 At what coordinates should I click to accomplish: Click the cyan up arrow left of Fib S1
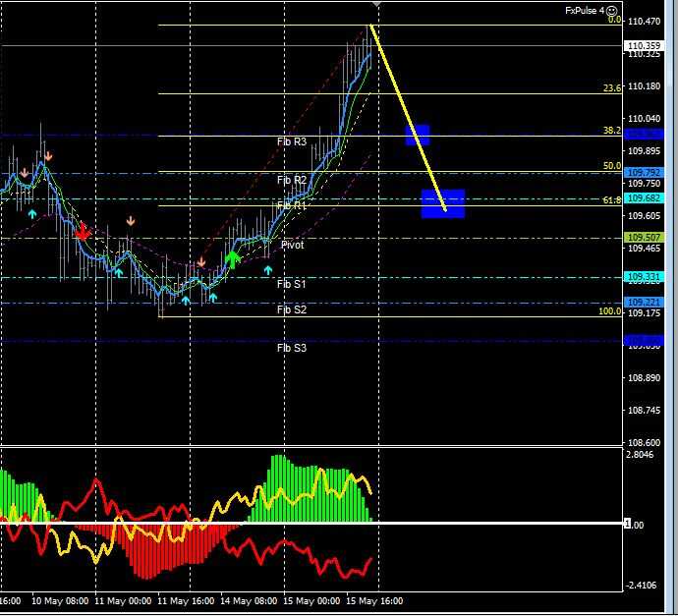pos(268,270)
